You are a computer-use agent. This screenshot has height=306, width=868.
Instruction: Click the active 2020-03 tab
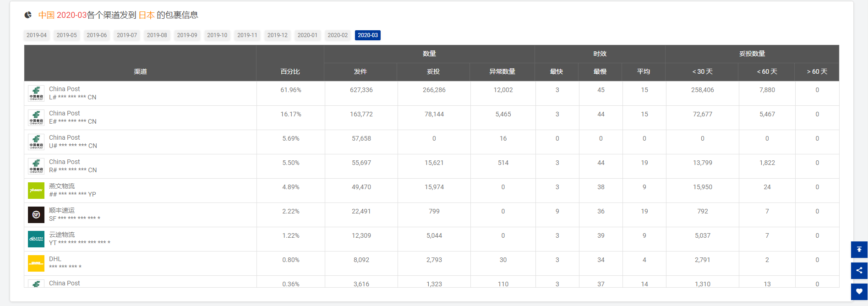click(x=368, y=35)
